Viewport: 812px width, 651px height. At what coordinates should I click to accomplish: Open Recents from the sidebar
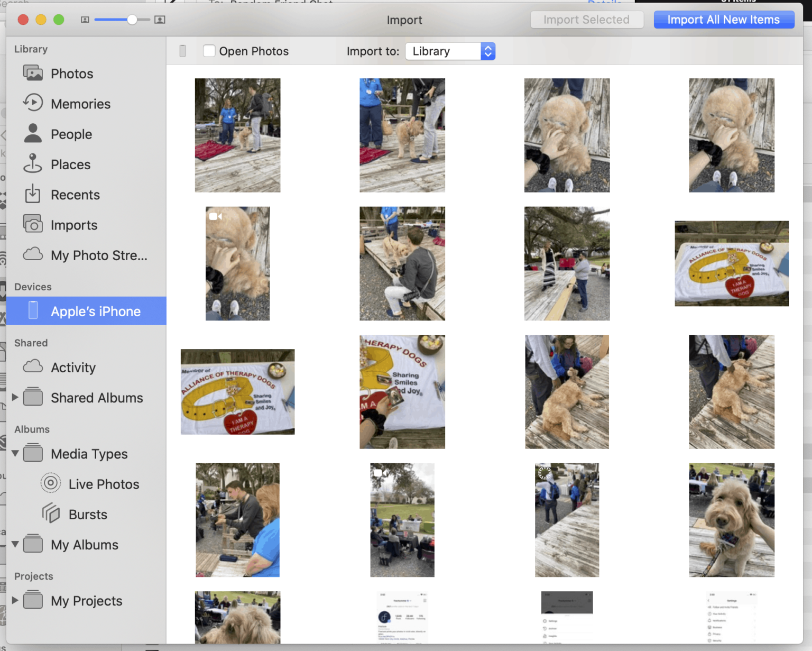click(33, 195)
